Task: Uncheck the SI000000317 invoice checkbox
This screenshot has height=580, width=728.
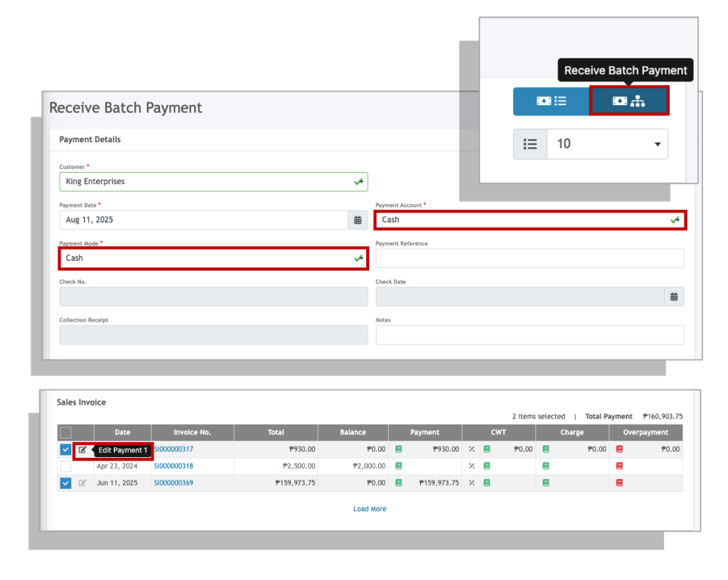Action: click(65, 449)
